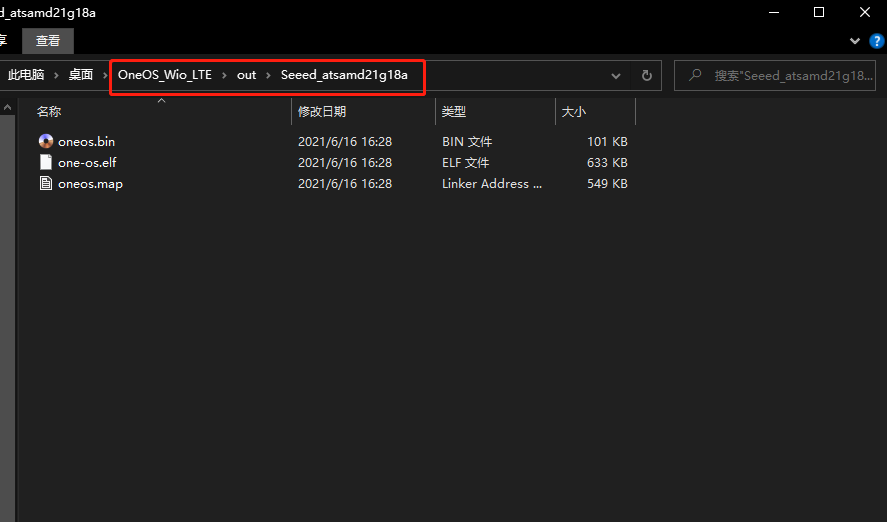Click the oneos.bin modified date
887x522 pixels.
(x=345, y=141)
